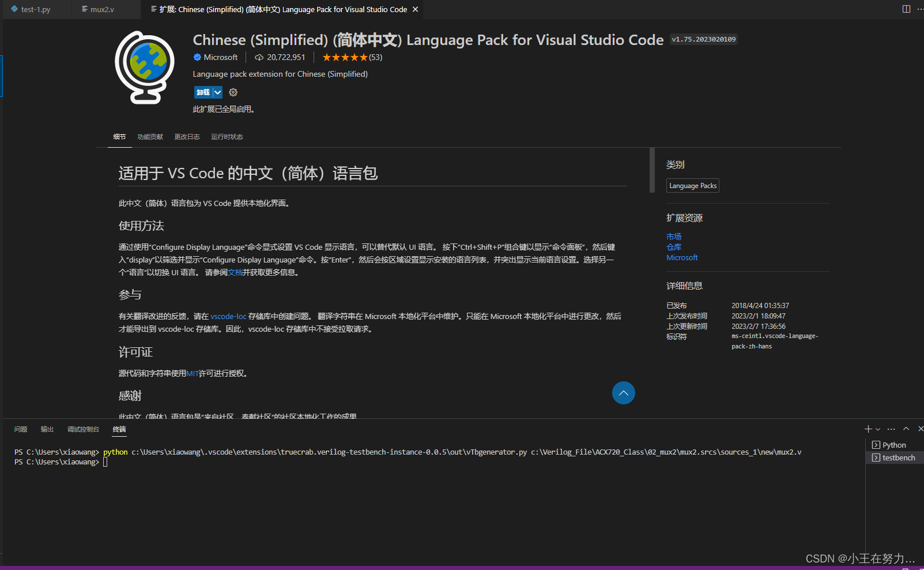Open the Microsoft resource link in sidebar

pos(682,257)
